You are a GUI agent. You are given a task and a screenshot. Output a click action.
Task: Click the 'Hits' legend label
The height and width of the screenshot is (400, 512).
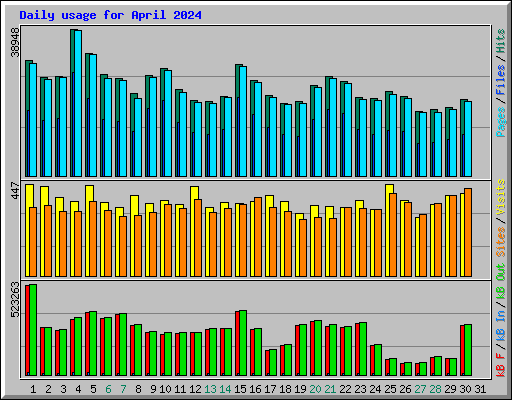(500, 41)
